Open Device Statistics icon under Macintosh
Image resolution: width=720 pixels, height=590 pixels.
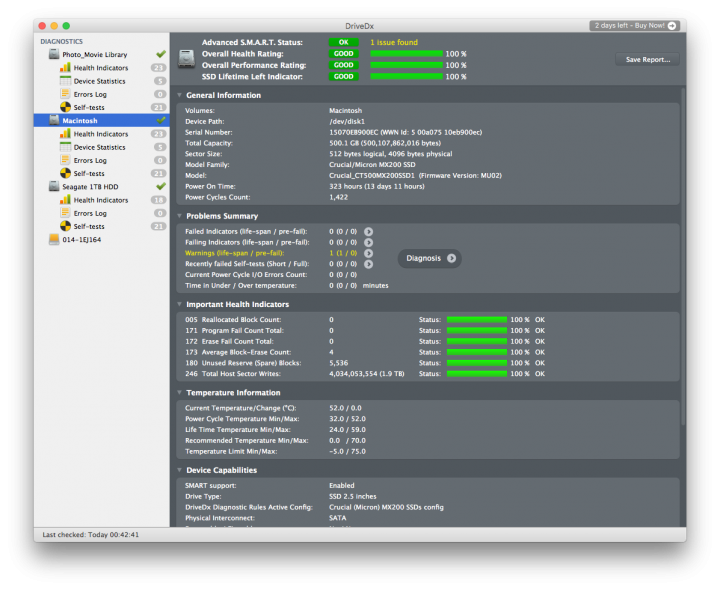point(65,147)
